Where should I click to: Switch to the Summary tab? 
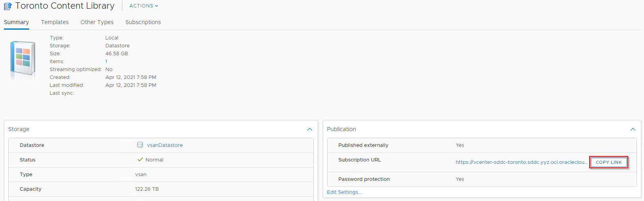tap(16, 22)
